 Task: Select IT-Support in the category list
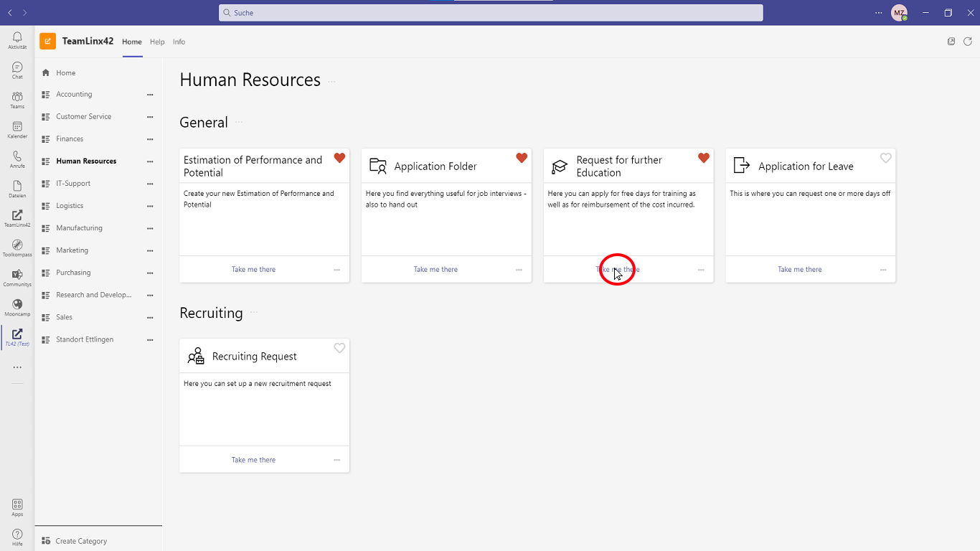point(73,184)
